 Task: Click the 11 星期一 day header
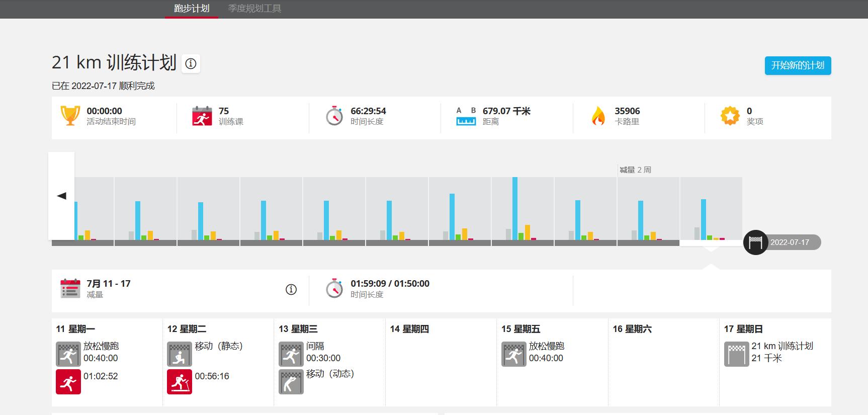(x=75, y=329)
